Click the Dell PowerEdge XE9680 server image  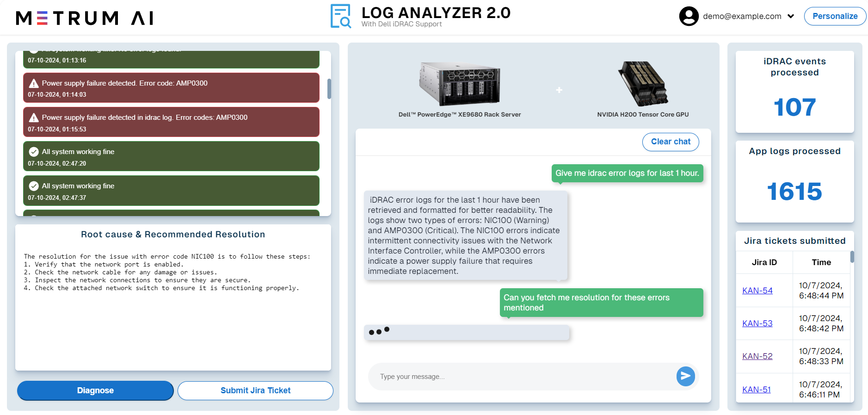pyautogui.click(x=459, y=84)
